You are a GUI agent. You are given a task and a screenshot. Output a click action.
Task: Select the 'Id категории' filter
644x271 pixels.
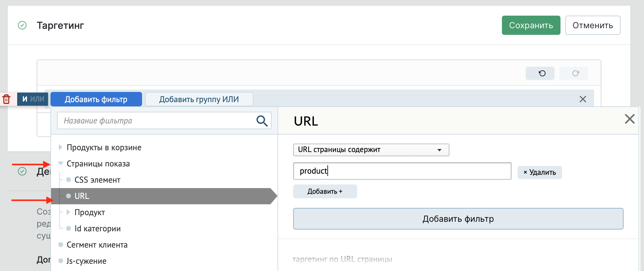click(97, 229)
